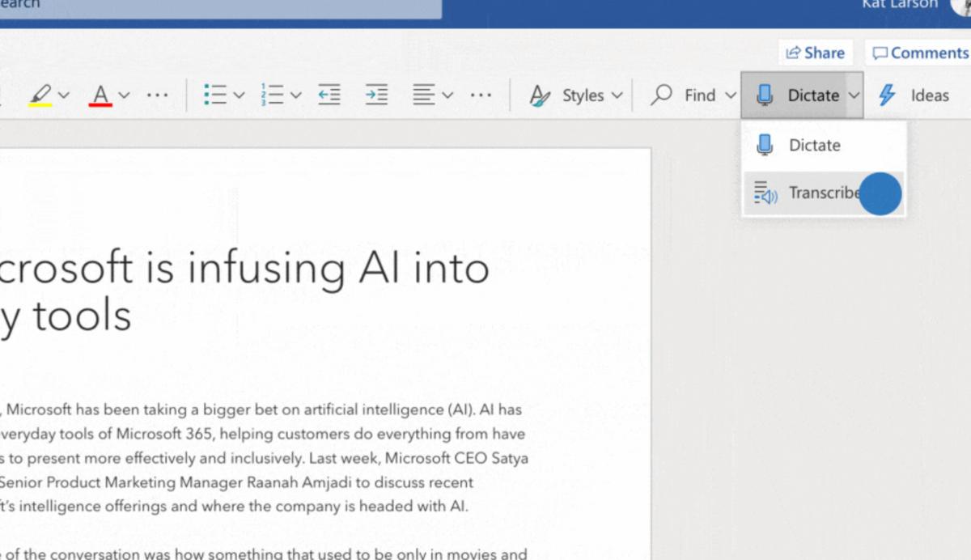This screenshot has height=560, width=971.
Task: Click the Share button
Action: (x=815, y=53)
